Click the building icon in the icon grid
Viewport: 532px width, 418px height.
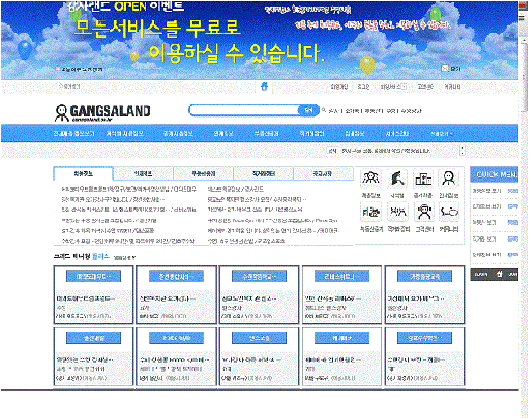(x=423, y=179)
